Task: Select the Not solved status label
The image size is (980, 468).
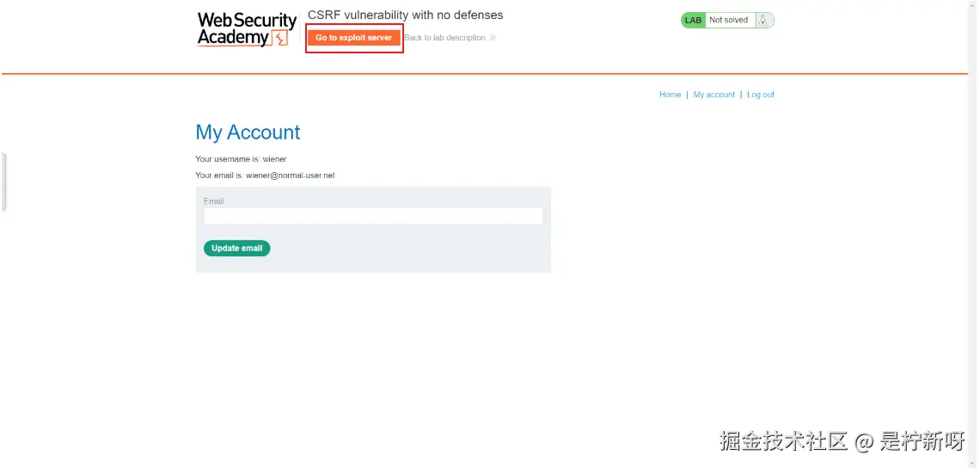Action: click(729, 20)
